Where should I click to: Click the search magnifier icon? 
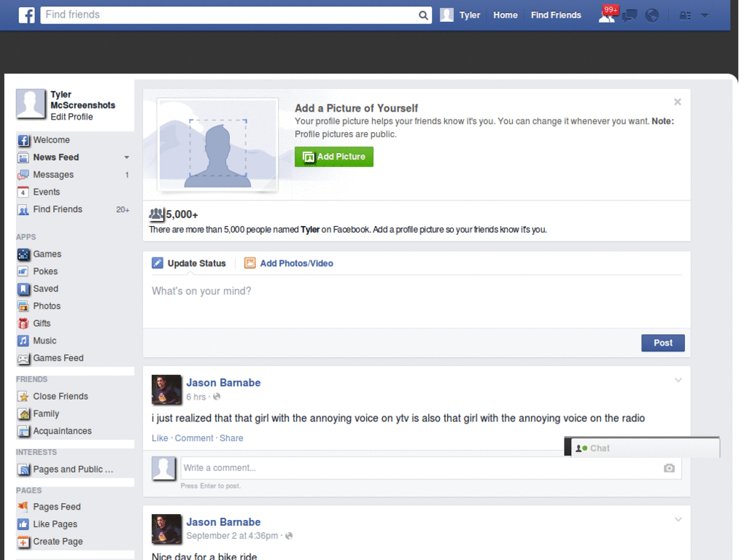tap(423, 15)
